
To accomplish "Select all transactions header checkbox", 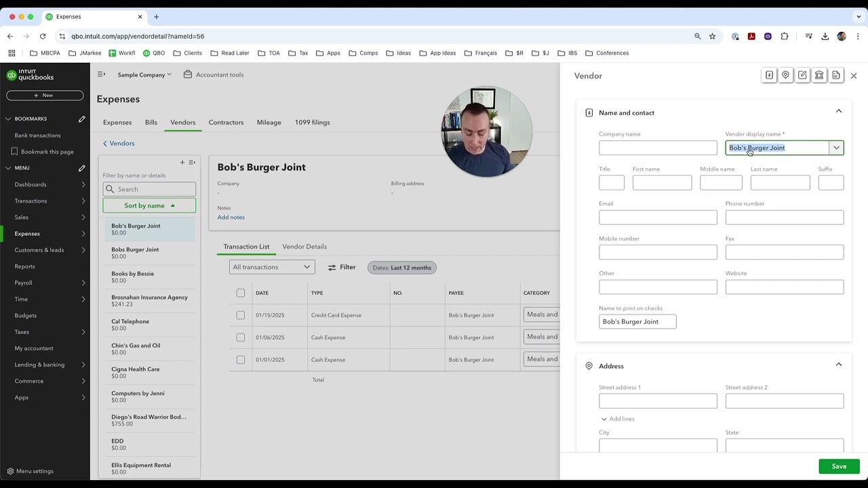I will coord(240,293).
